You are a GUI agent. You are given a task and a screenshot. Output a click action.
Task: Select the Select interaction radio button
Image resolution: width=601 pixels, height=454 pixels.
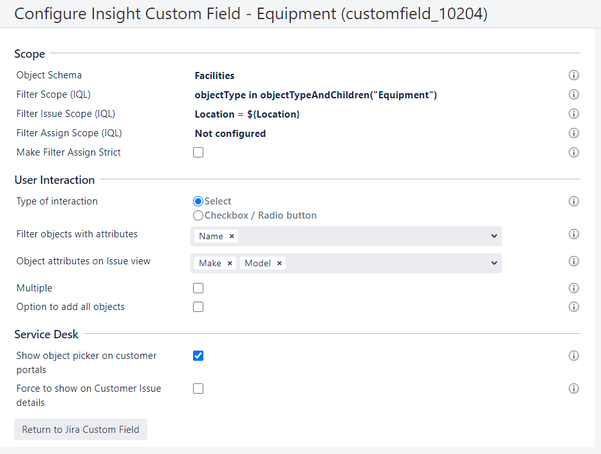pos(198,201)
